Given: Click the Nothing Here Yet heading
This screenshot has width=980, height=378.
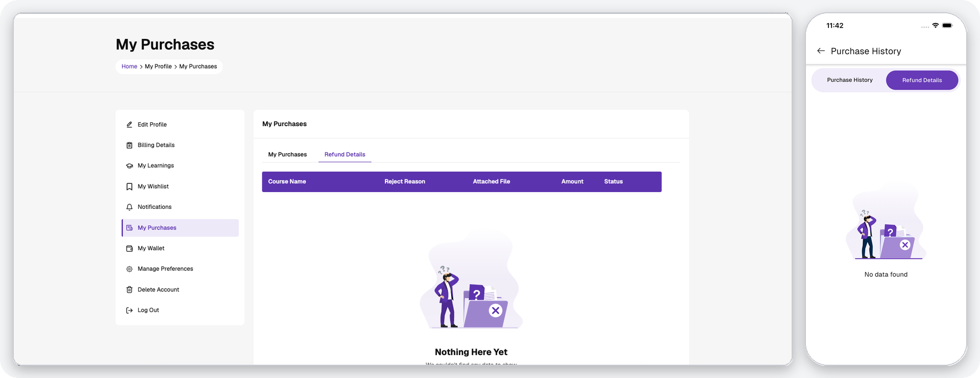Looking at the screenshot, I should (471, 352).
